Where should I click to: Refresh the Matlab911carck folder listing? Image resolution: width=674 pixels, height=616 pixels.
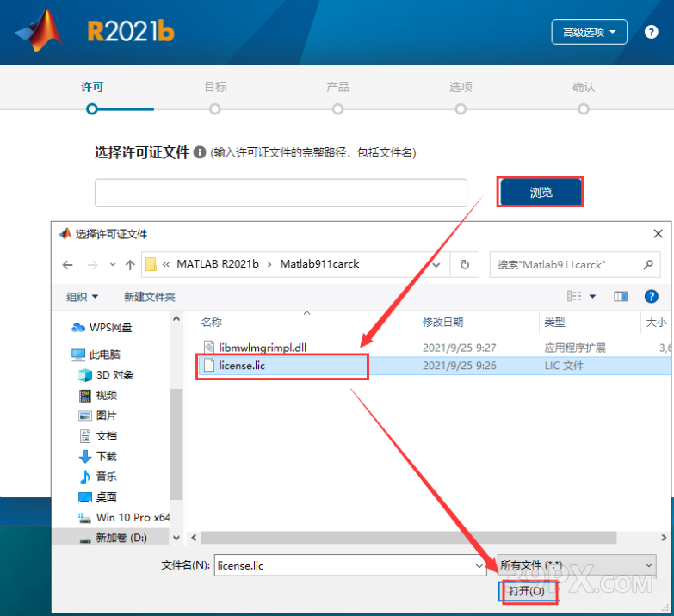pyautogui.click(x=465, y=265)
